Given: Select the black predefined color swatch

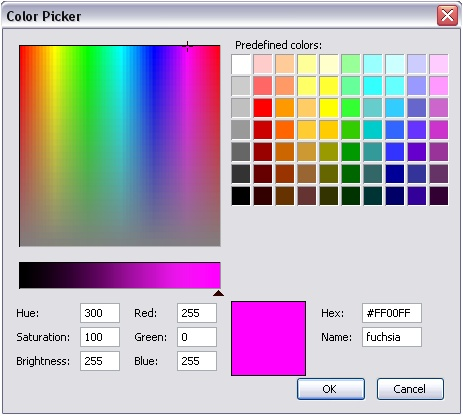Looking at the screenshot, I should [241, 196].
